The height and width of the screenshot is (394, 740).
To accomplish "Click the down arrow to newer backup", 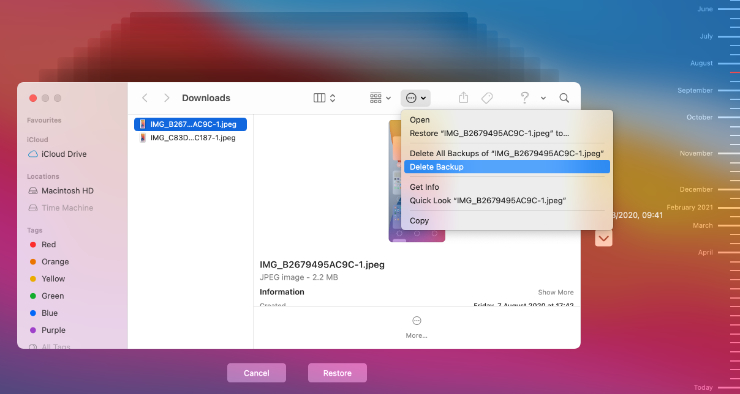I will [604, 238].
